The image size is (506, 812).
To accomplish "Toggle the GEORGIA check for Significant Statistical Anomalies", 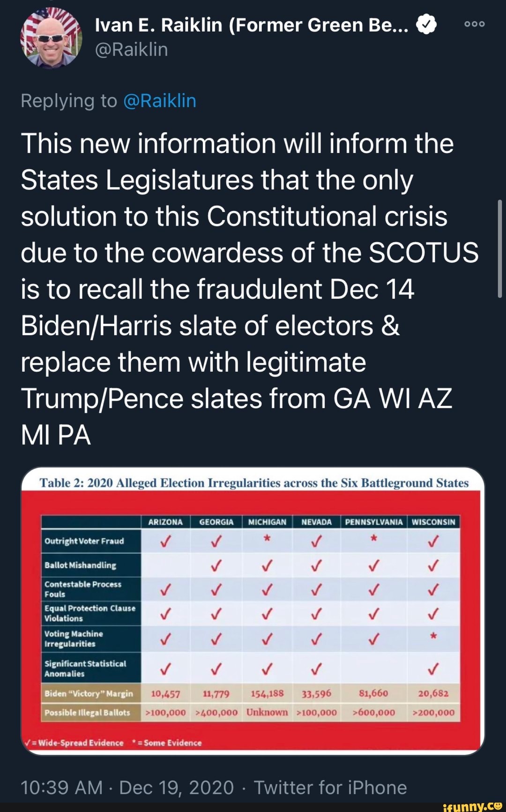I will coord(216,669).
